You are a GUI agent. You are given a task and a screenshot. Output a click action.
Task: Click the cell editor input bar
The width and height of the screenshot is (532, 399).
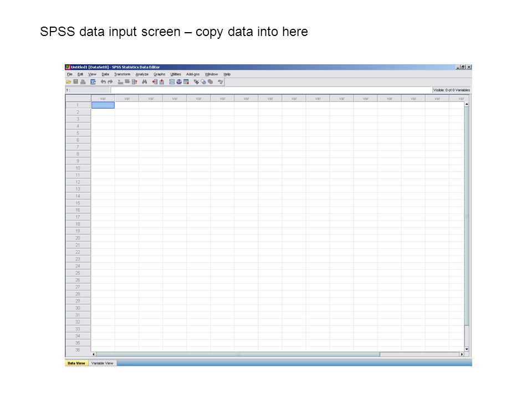(271, 90)
